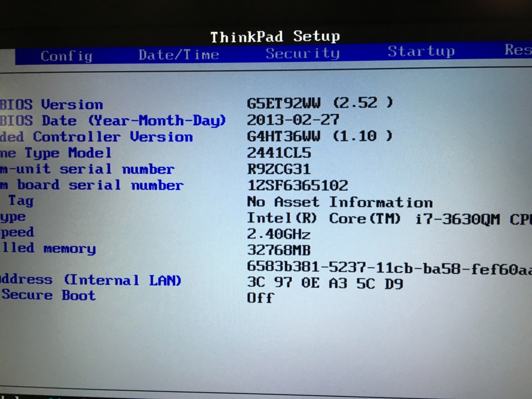The height and width of the screenshot is (399, 532).
Task: Click CPU speed value 2.40GHz
Action: [x=278, y=234]
